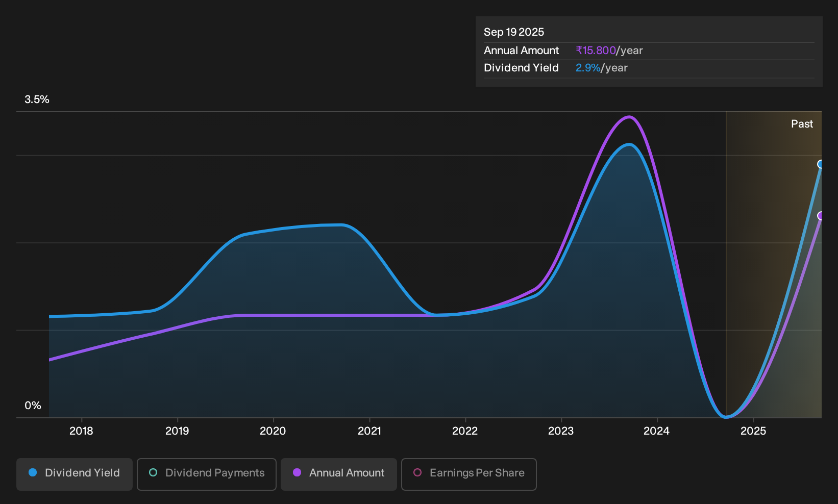Click the 2023 x-axis label
Image resolution: width=838 pixels, height=504 pixels.
561,431
